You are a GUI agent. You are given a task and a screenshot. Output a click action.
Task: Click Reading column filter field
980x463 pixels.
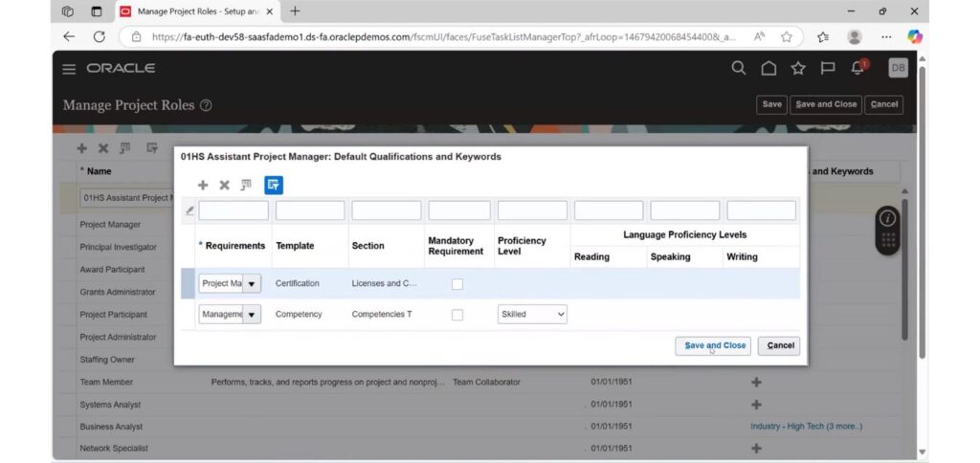tap(609, 210)
